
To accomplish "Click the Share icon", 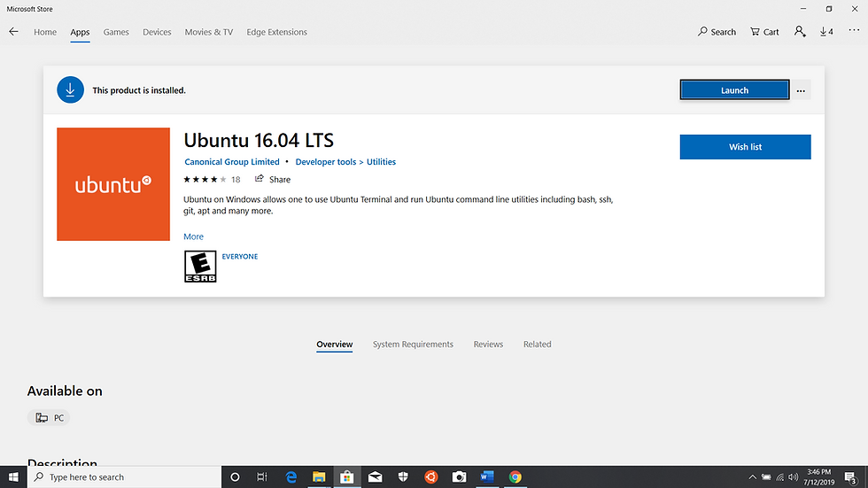I will tap(259, 179).
